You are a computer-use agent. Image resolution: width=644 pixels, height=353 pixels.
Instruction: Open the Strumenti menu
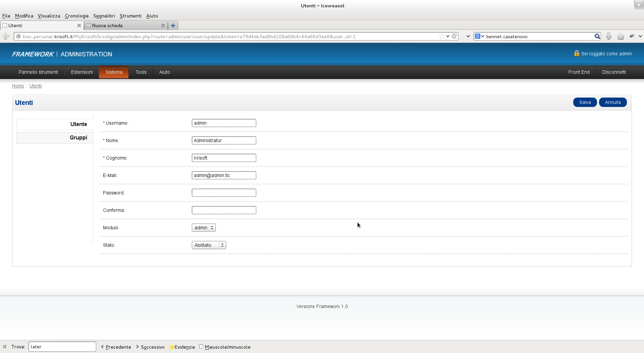[x=130, y=16]
